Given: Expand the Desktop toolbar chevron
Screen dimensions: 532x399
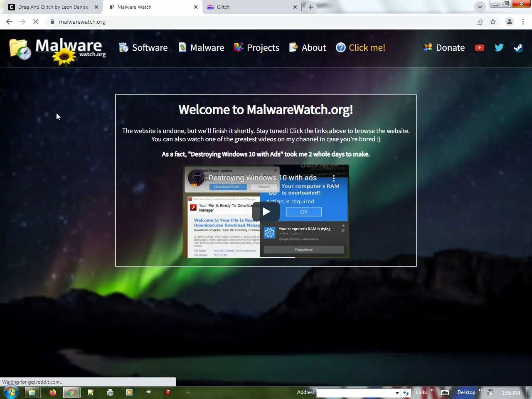Looking at the screenshot, I should coord(480,390).
